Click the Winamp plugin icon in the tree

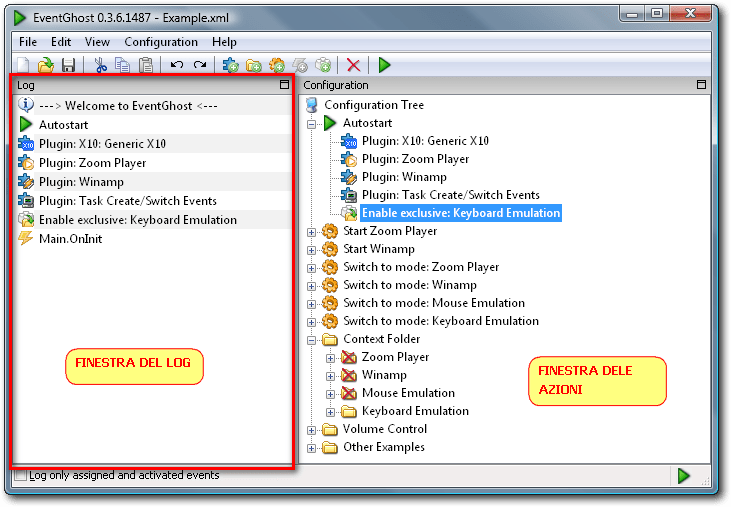(x=349, y=177)
